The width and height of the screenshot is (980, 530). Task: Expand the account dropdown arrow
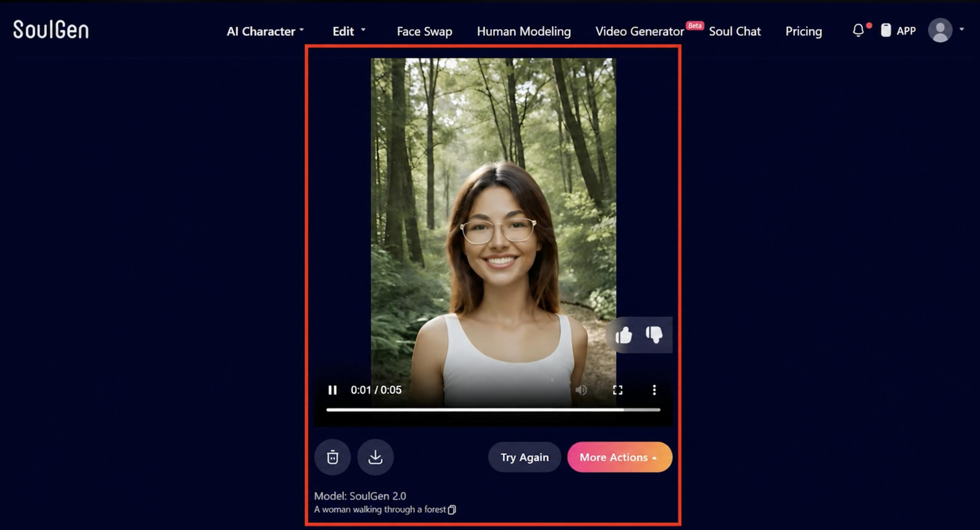(962, 29)
